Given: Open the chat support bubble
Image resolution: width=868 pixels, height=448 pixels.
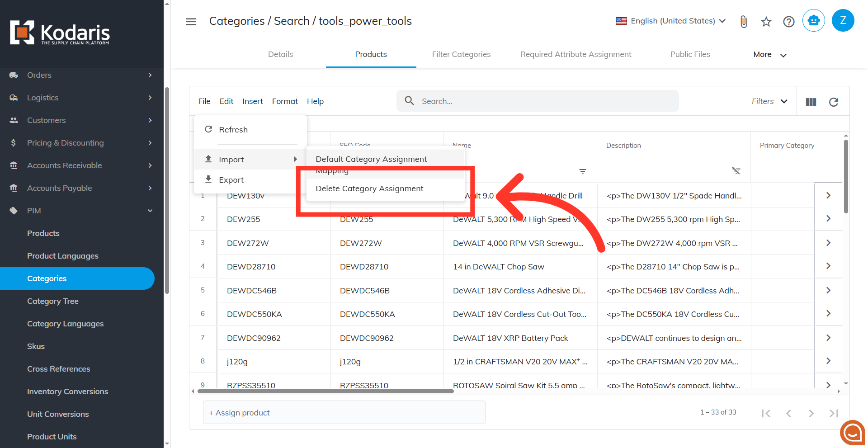Looking at the screenshot, I should (x=853, y=433).
